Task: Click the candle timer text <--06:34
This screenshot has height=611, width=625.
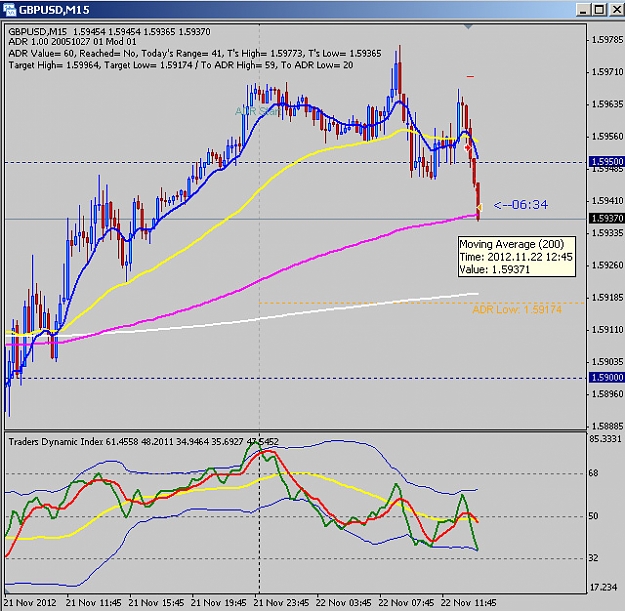Action: coord(521,205)
